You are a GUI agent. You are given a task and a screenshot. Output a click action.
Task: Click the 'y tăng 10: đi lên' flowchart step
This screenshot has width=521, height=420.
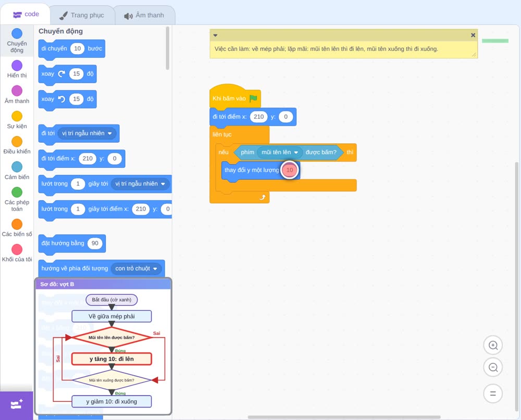(x=111, y=359)
